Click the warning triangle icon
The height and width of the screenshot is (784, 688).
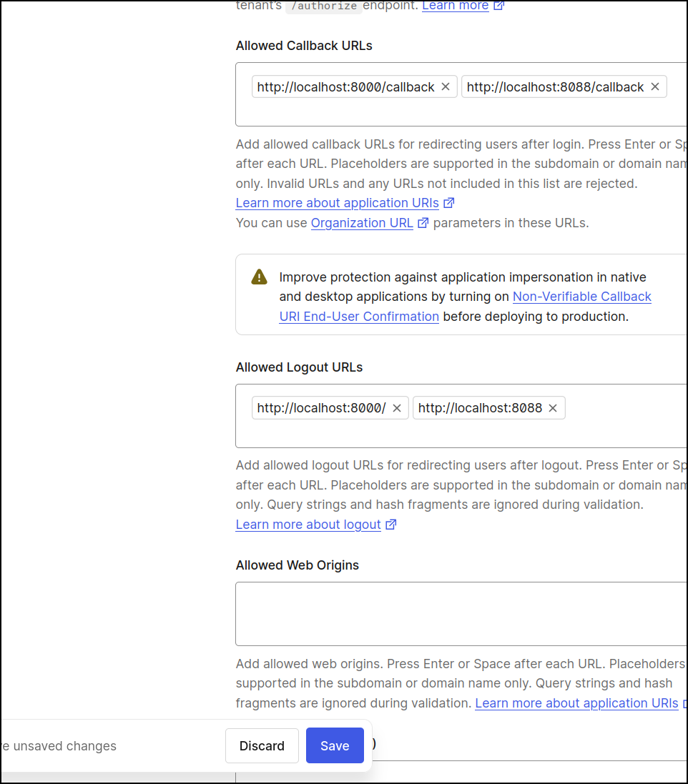coord(259,277)
